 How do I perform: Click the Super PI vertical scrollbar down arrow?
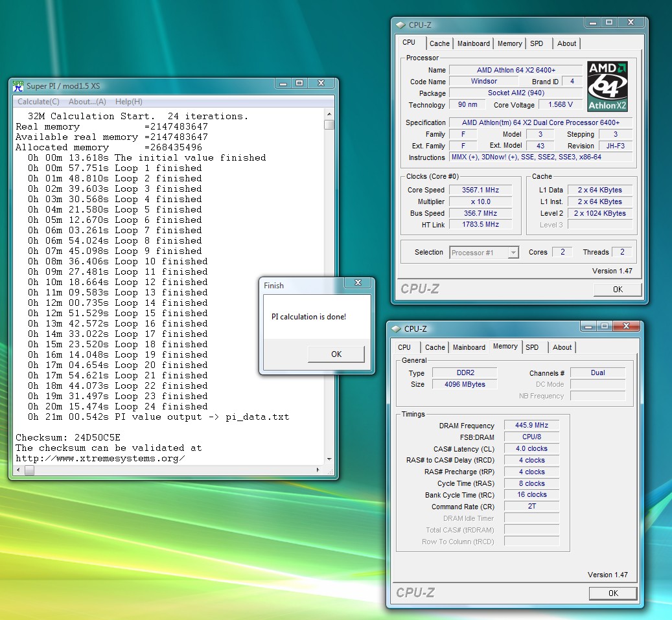click(x=329, y=459)
